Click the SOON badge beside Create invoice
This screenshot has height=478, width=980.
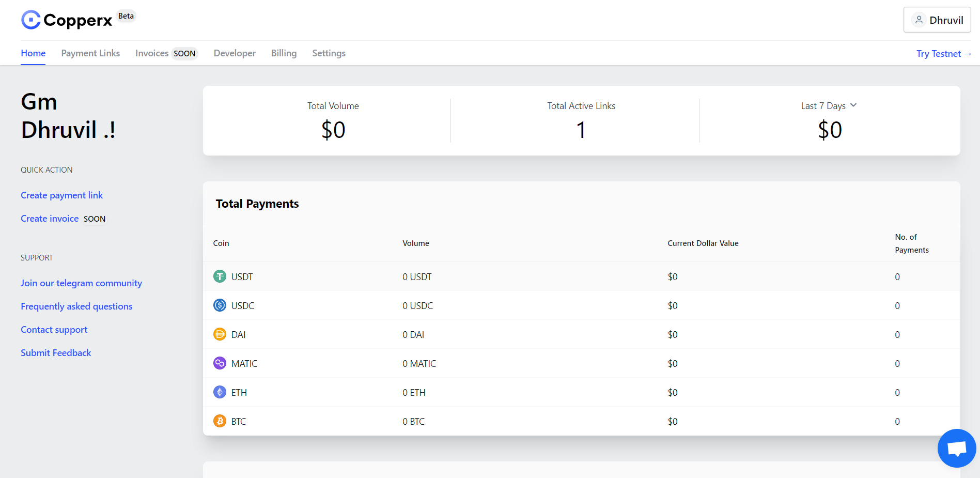95,219
